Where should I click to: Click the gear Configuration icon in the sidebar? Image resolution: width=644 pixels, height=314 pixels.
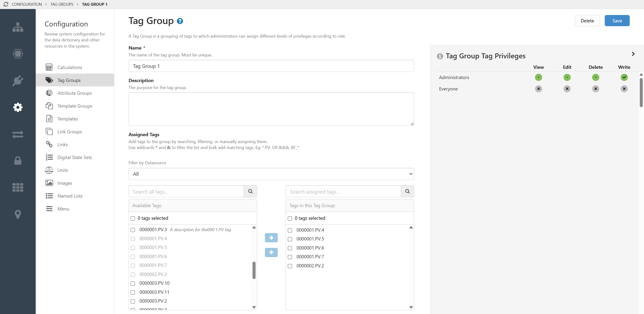pyautogui.click(x=18, y=107)
